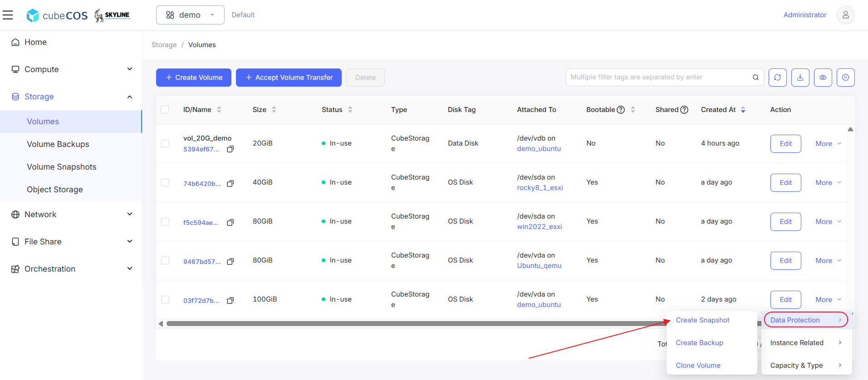Open Instance Related submenu
This screenshot has height=380, width=868.
click(x=806, y=343)
